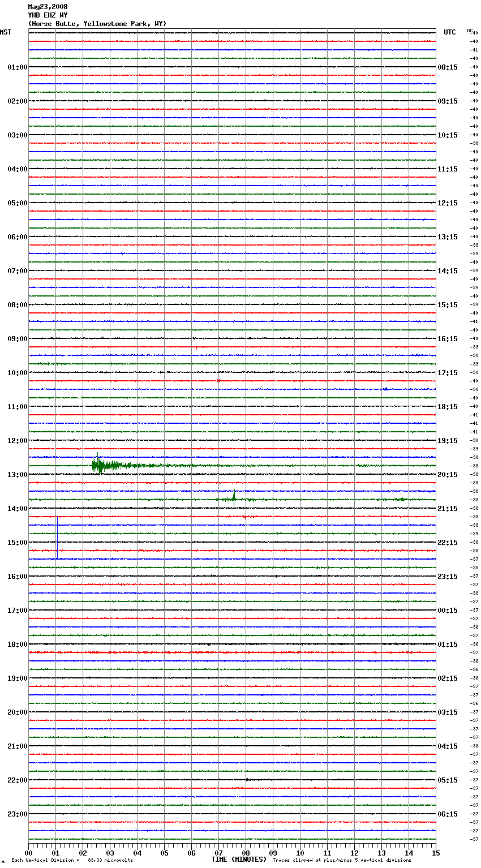Select the 02:00 MST time label
481x868 pixels.
18,101
